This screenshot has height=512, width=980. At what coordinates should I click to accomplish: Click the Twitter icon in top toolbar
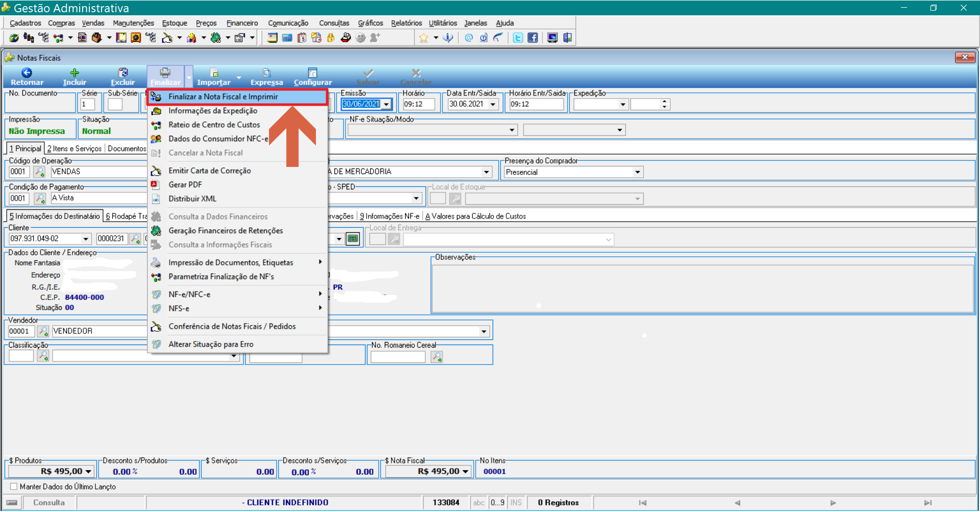tap(518, 38)
